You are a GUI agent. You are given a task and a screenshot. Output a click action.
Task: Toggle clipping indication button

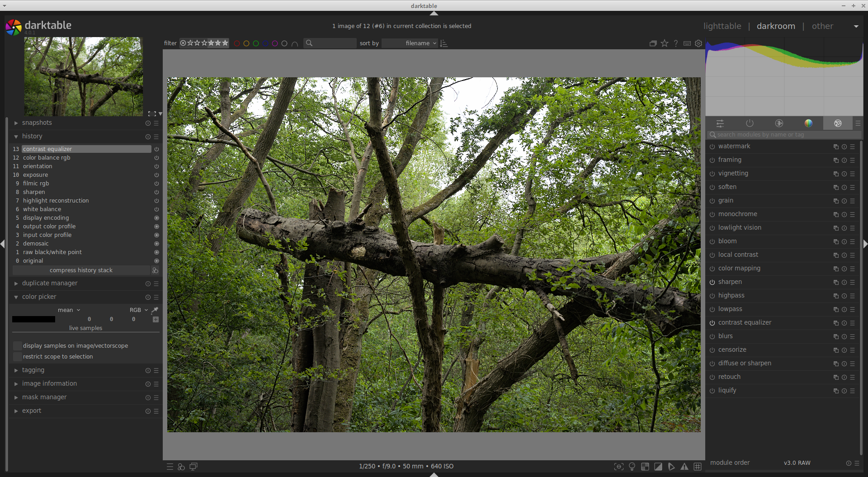click(x=658, y=467)
